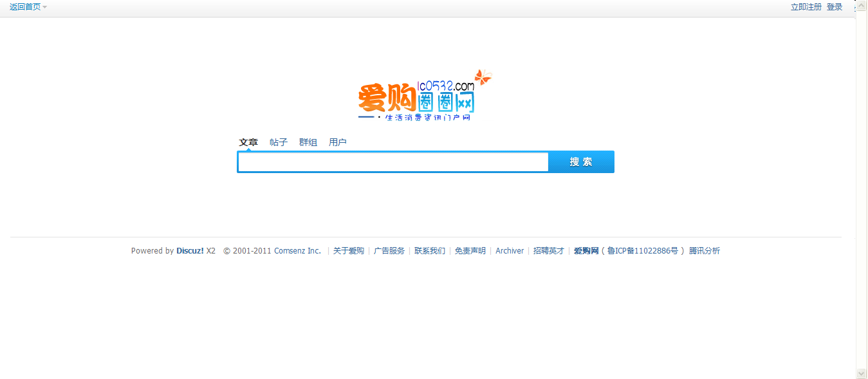The height and width of the screenshot is (379, 868).
Task: Select the 用户 search tab
Action: (338, 142)
